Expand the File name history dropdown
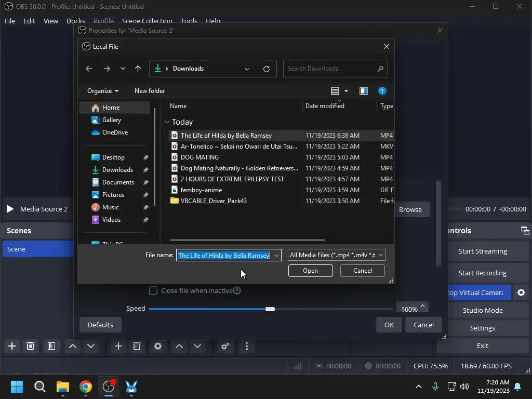 277,255
